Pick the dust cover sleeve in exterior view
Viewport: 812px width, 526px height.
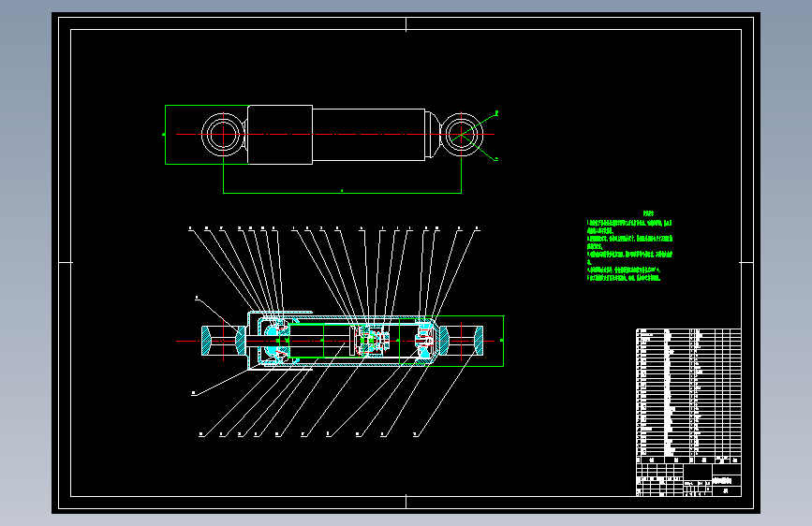click(x=280, y=135)
